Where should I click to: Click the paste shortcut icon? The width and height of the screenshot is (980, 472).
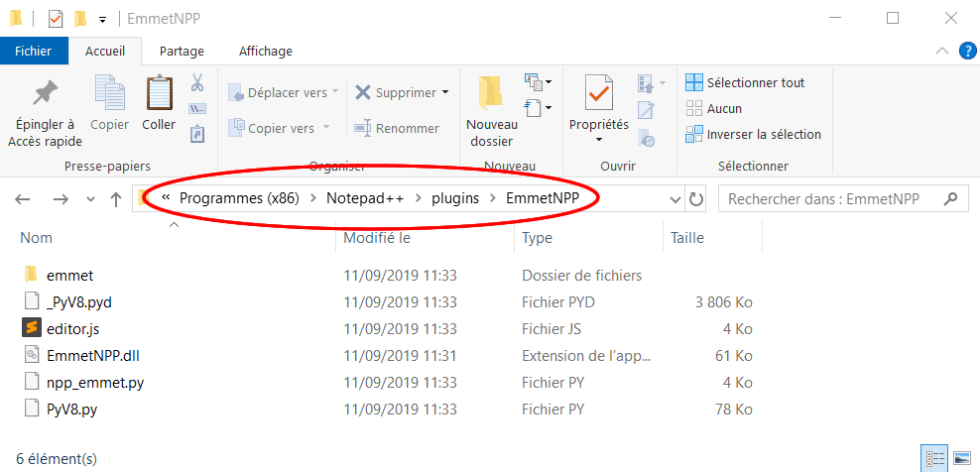click(197, 133)
